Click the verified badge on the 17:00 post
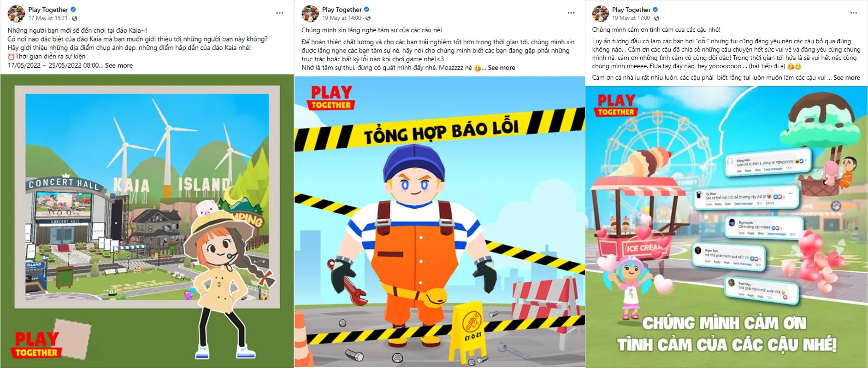 tap(655, 10)
